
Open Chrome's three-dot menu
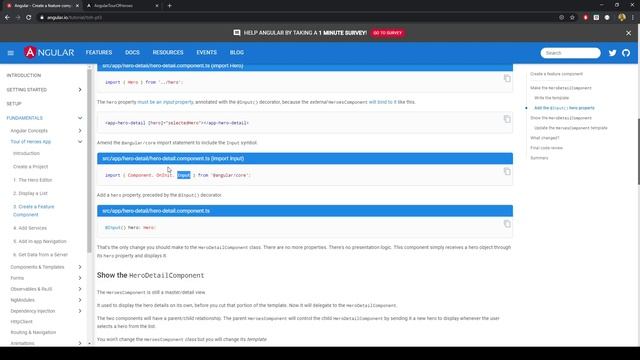click(633, 18)
